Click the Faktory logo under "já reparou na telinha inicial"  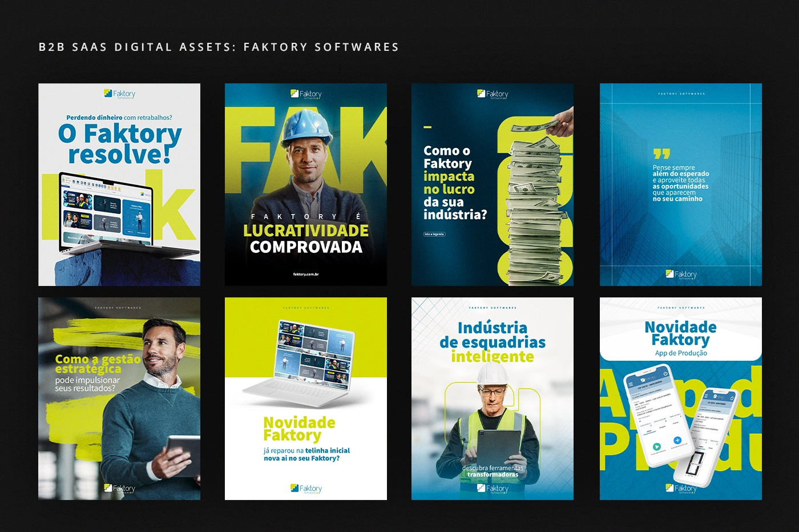point(306,489)
